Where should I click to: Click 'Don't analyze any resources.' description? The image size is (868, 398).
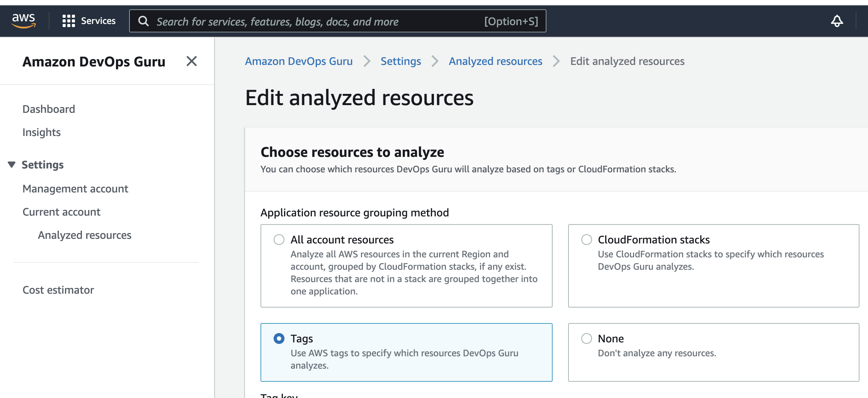click(x=657, y=353)
